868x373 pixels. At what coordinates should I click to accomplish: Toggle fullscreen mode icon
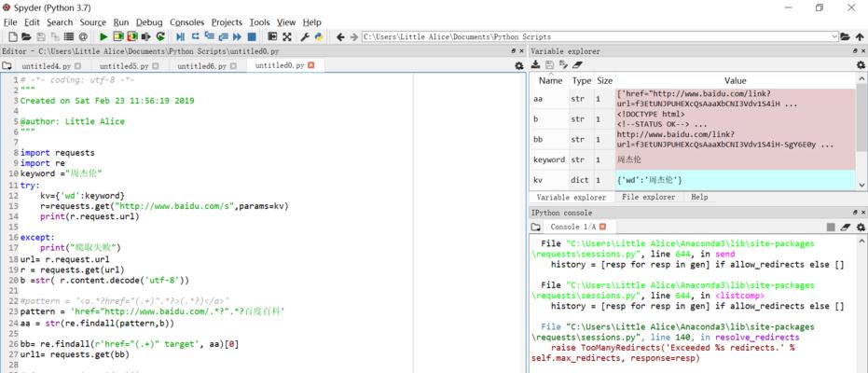(287, 37)
